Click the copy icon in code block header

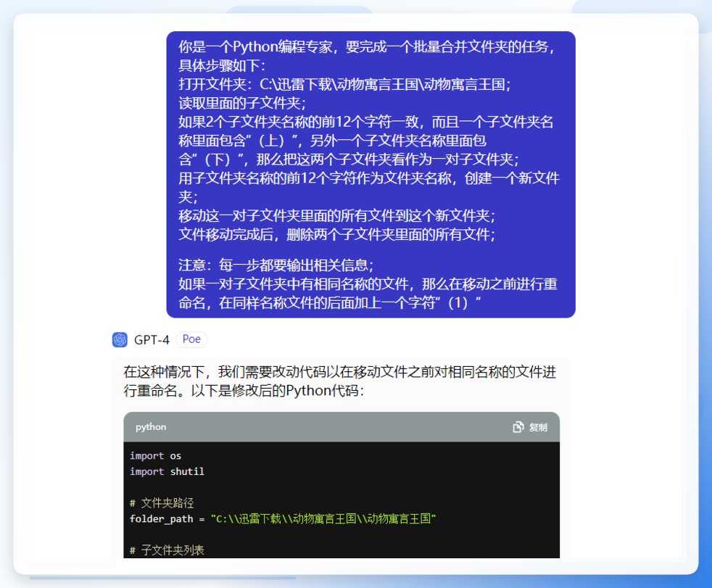[518, 427]
